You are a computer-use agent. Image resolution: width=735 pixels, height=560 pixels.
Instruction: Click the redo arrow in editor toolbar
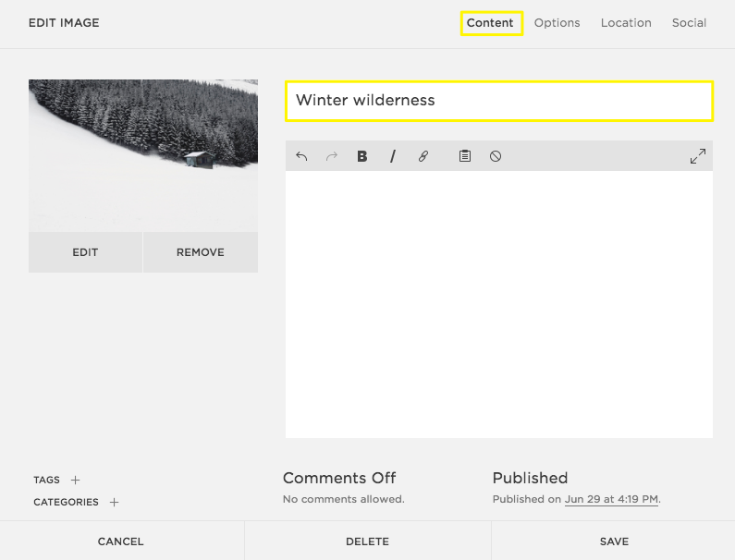(x=332, y=156)
